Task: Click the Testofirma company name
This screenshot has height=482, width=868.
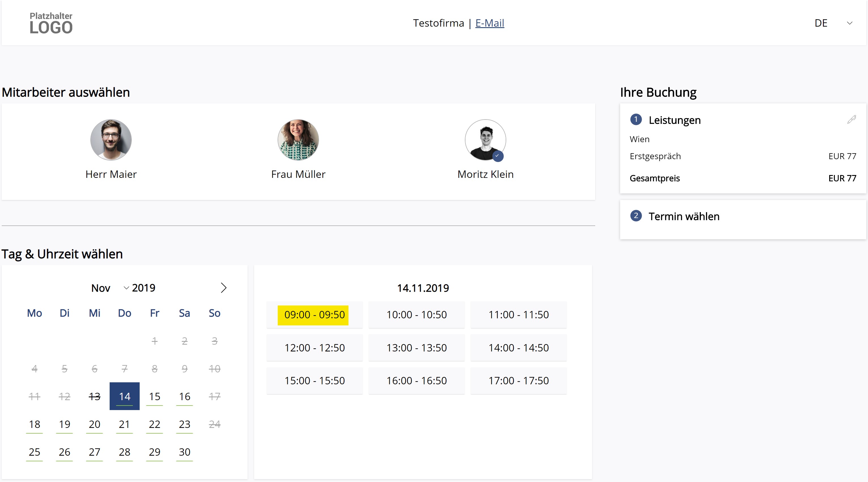Action: [x=438, y=23]
